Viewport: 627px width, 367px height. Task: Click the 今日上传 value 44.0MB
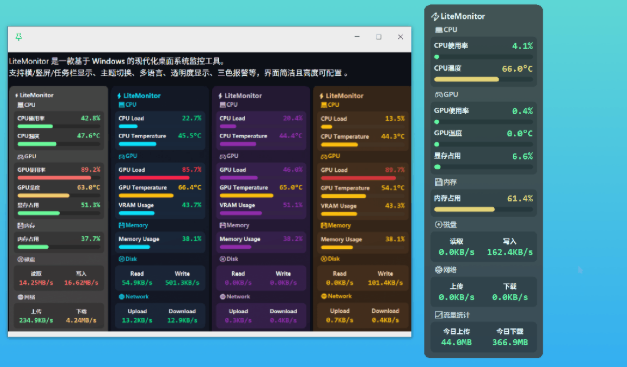pos(456,342)
